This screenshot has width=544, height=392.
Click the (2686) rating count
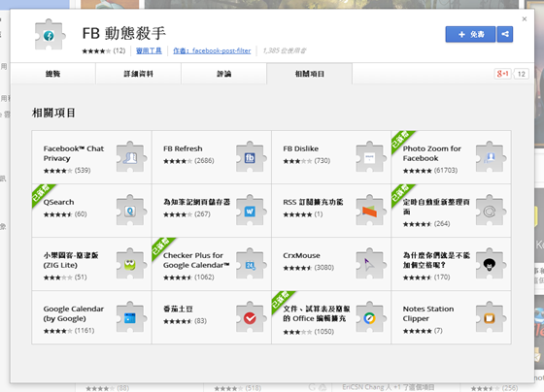pyautogui.click(x=204, y=160)
